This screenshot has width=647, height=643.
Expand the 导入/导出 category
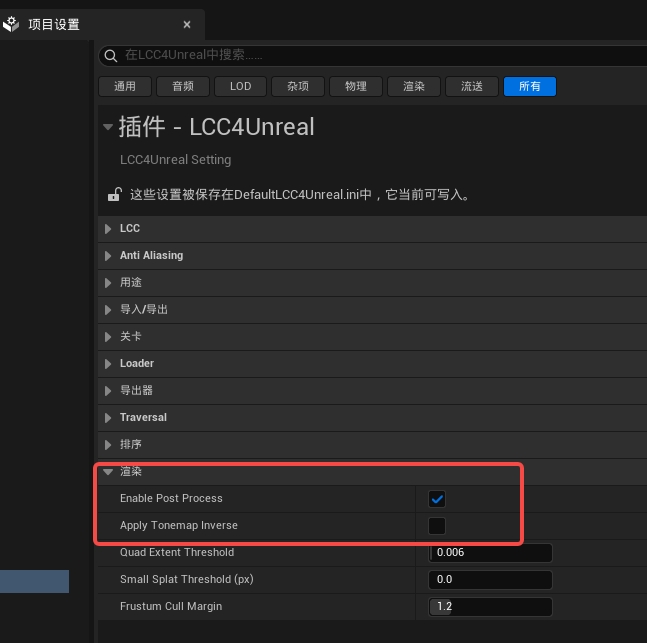point(108,310)
